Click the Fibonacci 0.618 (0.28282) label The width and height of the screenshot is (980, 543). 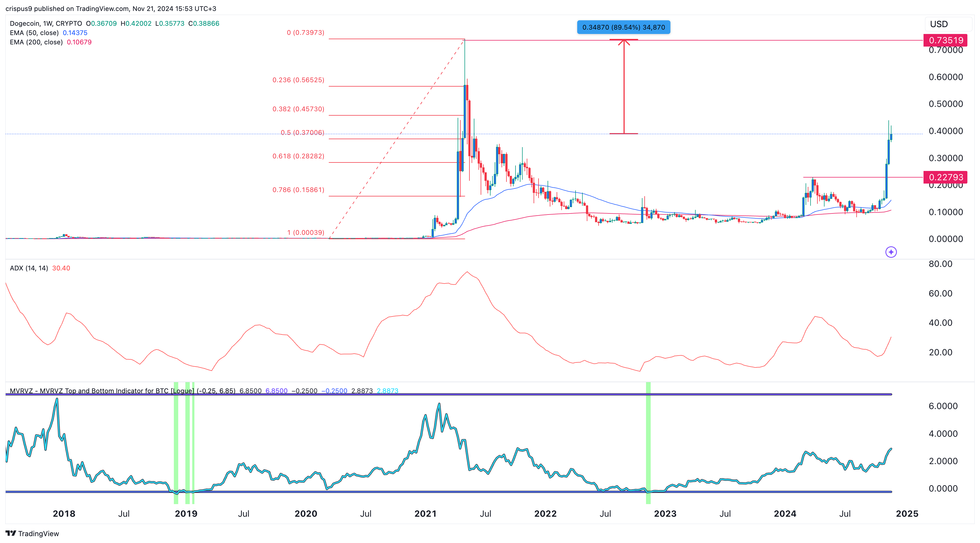pos(298,156)
